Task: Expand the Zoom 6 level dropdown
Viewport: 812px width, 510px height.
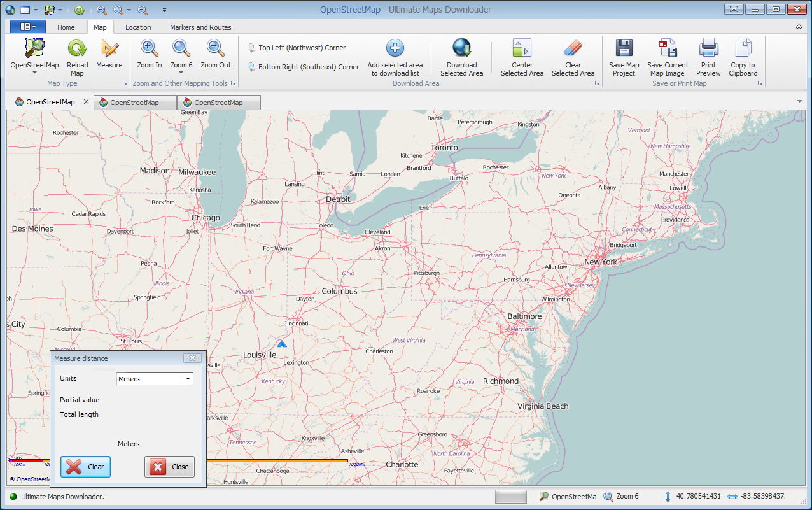Action: 181,73
